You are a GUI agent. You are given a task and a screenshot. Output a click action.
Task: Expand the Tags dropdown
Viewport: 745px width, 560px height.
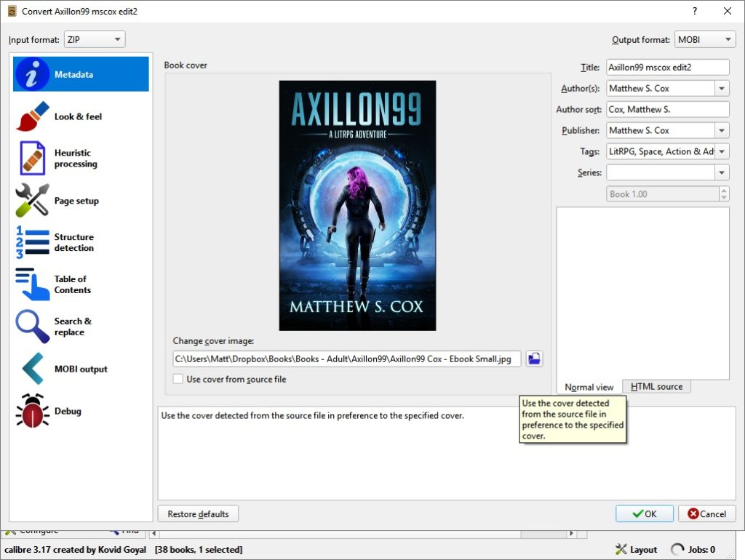pyautogui.click(x=722, y=151)
